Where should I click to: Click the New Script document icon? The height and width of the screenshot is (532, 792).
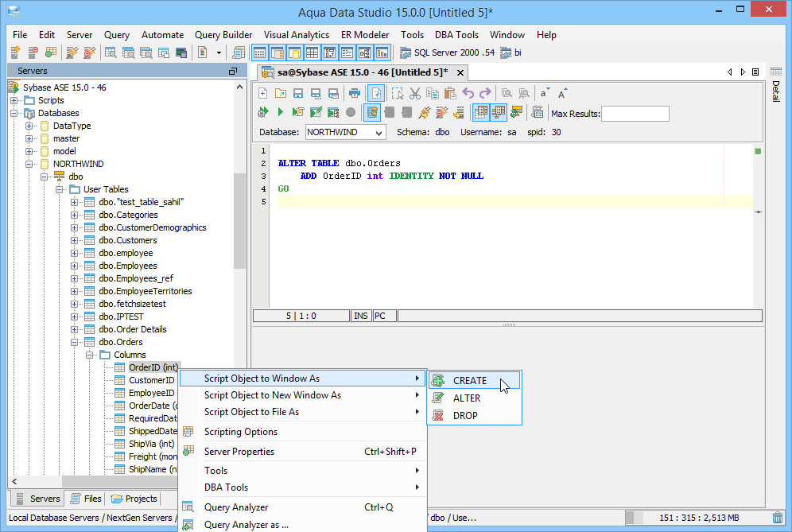(203, 52)
